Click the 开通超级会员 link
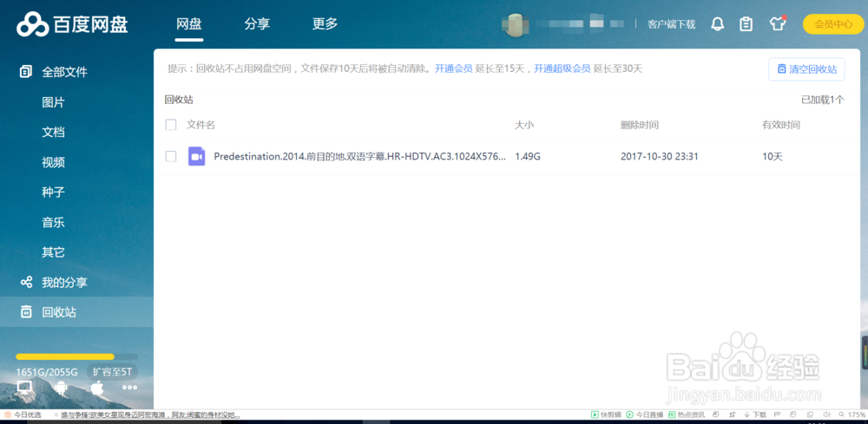 point(562,69)
